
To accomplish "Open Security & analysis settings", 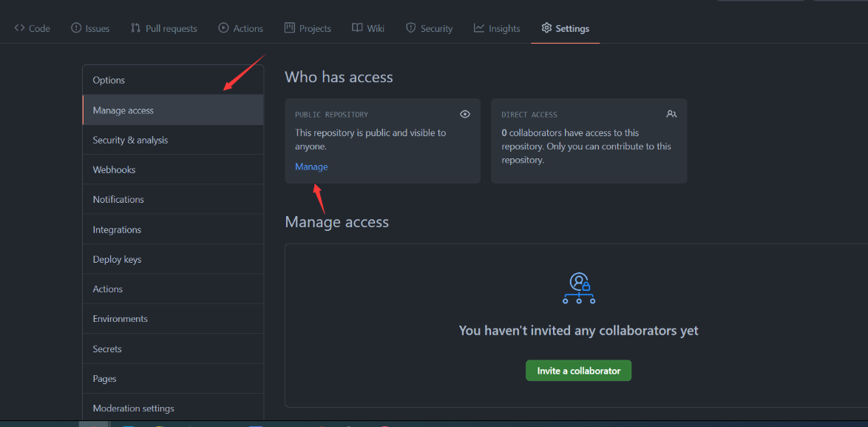I will [x=173, y=140].
